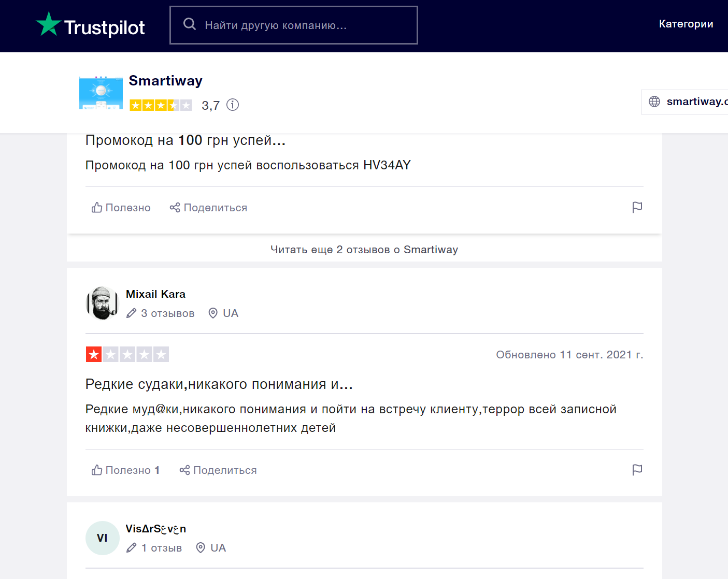This screenshot has width=728, height=579.
Task: Open the Mixail Kara avatar
Action: coord(103,303)
